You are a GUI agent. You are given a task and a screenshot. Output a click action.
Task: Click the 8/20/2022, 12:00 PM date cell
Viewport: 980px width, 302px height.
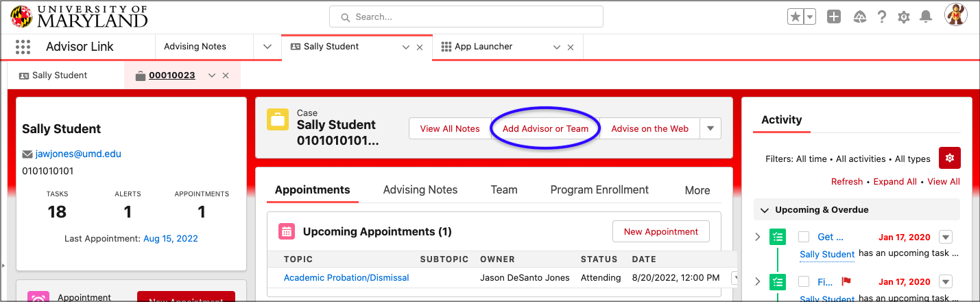pyautogui.click(x=676, y=277)
